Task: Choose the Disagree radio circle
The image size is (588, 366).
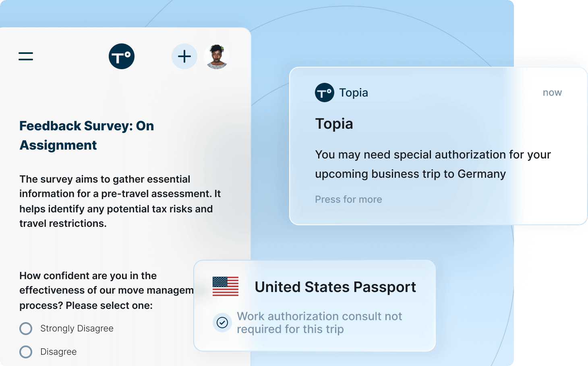Action: [26, 352]
